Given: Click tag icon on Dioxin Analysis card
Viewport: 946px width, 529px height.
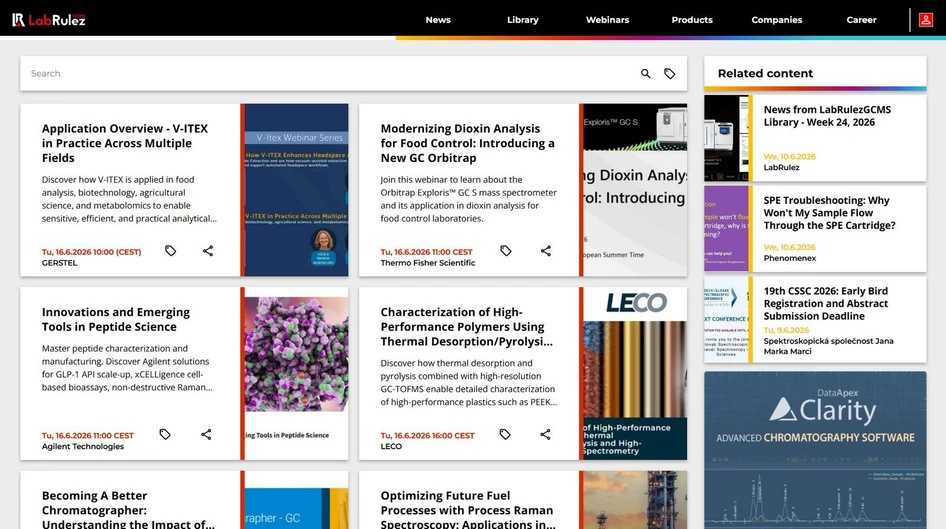Looking at the screenshot, I should pyautogui.click(x=506, y=251).
